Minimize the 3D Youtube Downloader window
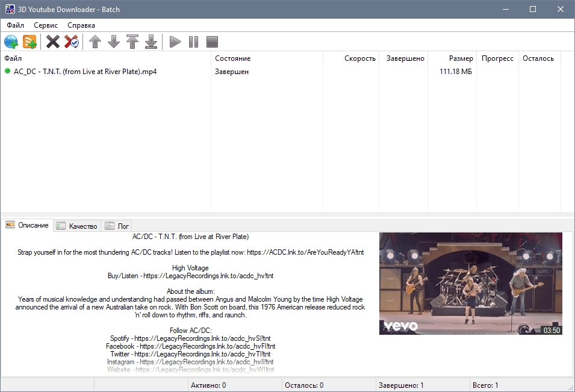The image size is (575, 392). tap(506, 9)
